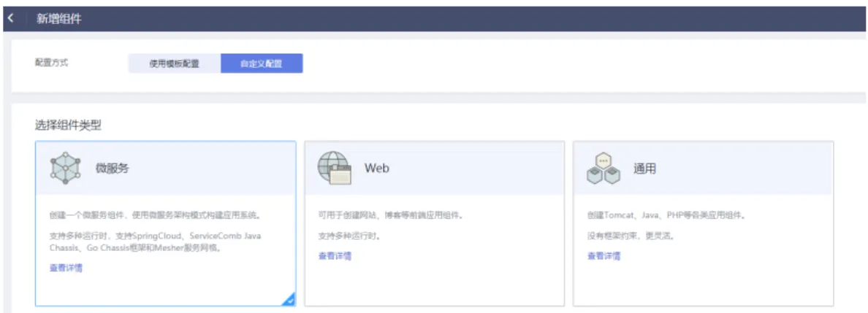The image size is (868, 313).
Task: Switch to 使用模板配置 option
Action: [175, 63]
